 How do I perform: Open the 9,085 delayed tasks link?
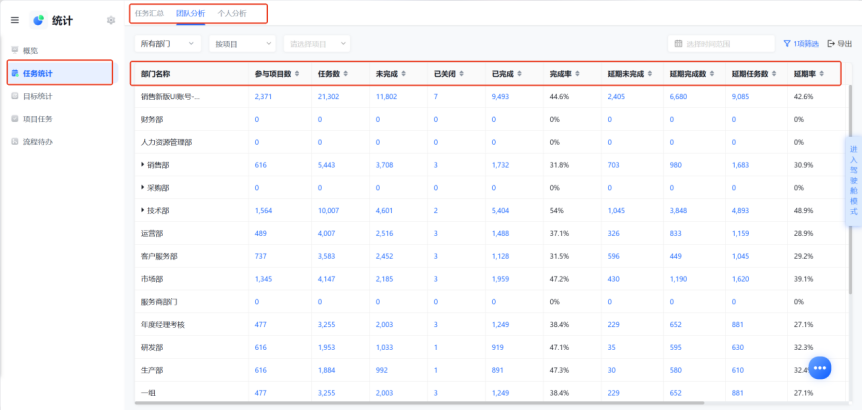[740, 96]
